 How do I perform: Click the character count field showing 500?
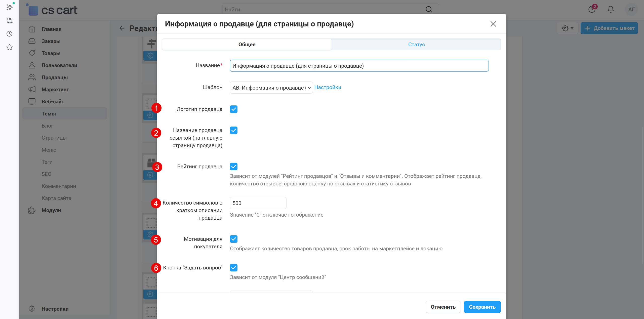click(258, 203)
